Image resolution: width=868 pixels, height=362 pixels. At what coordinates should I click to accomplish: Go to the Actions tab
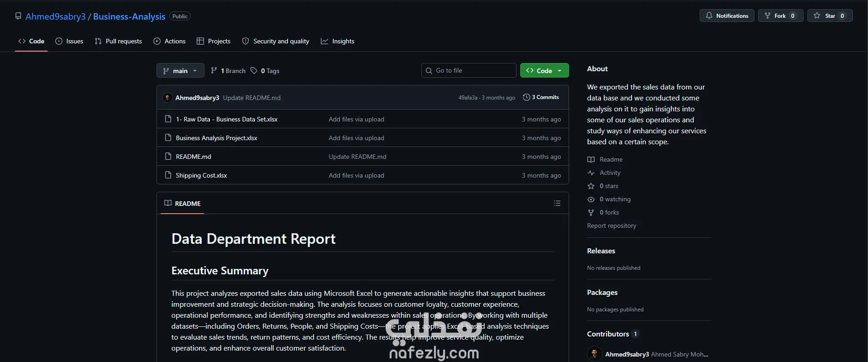[x=169, y=41]
